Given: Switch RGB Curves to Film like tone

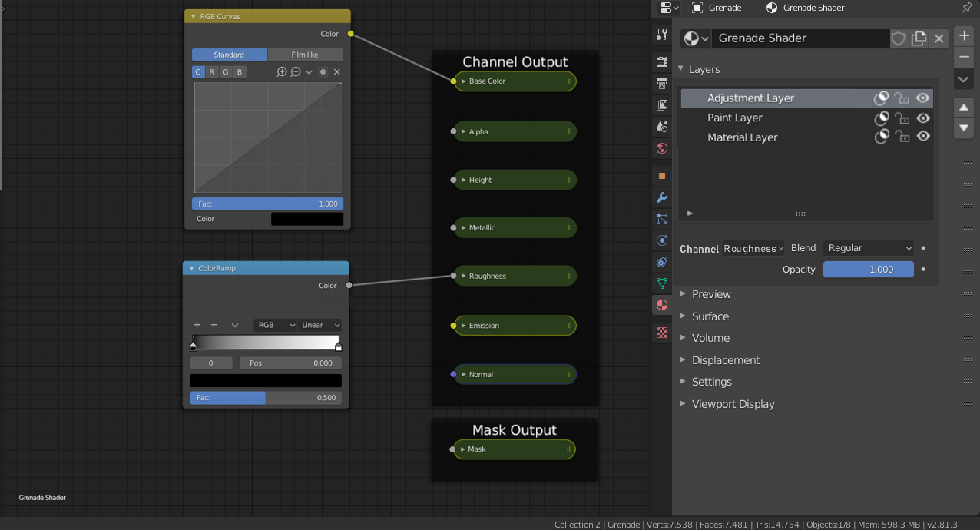Looking at the screenshot, I should pyautogui.click(x=306, y=55).
